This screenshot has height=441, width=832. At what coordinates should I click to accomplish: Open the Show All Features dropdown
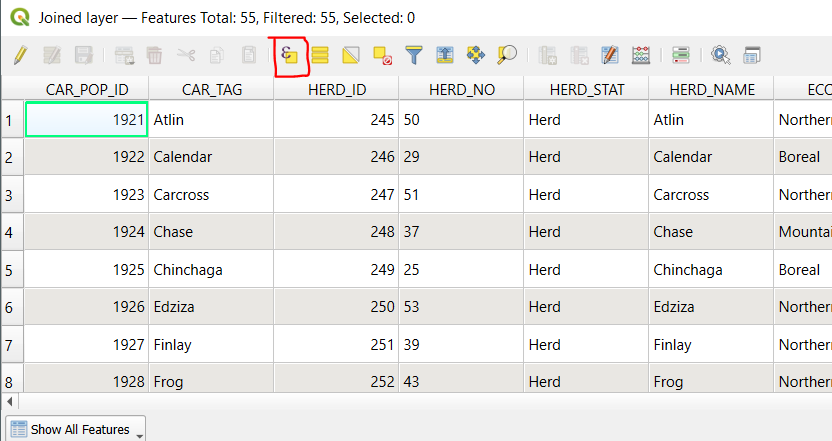[x=76, y=429]
